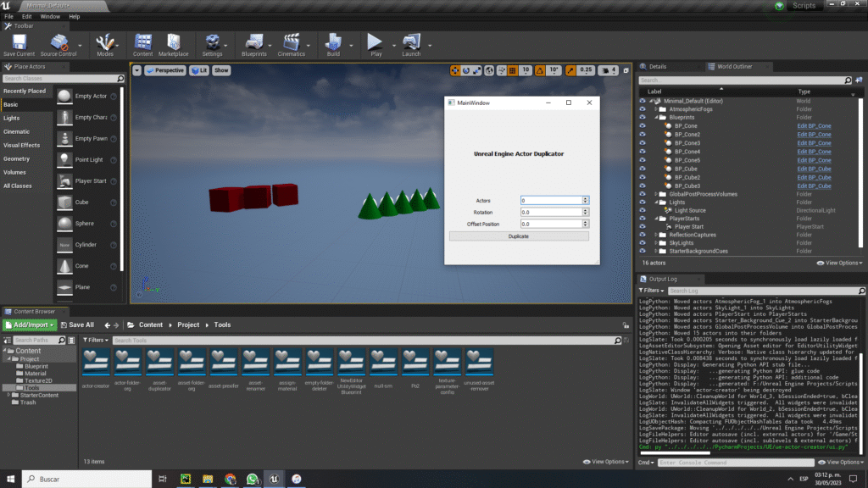868x488 pixels.
Task: Hide the BP_Cube actor
Action: click(x=643, y=169)
